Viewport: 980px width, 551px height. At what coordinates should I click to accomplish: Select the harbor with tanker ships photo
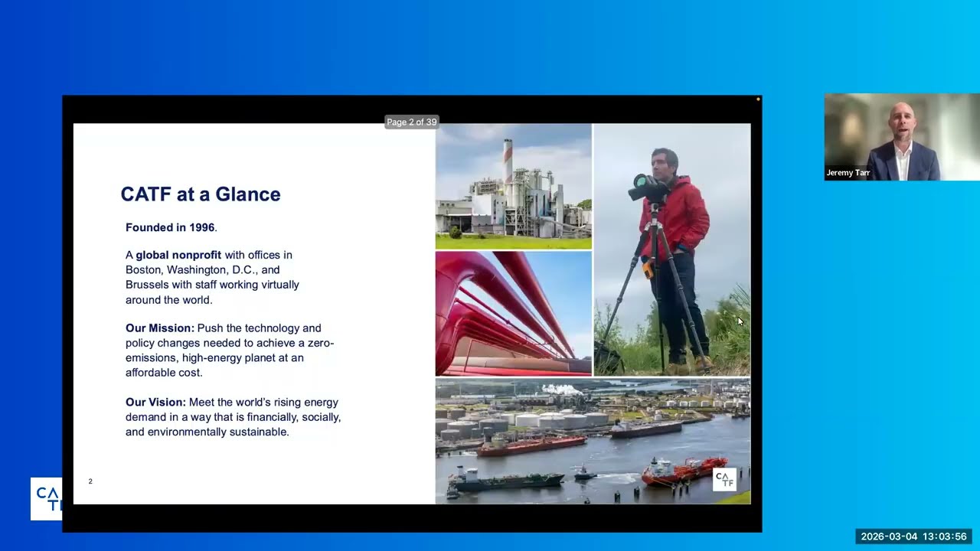(x=593, y=442)
